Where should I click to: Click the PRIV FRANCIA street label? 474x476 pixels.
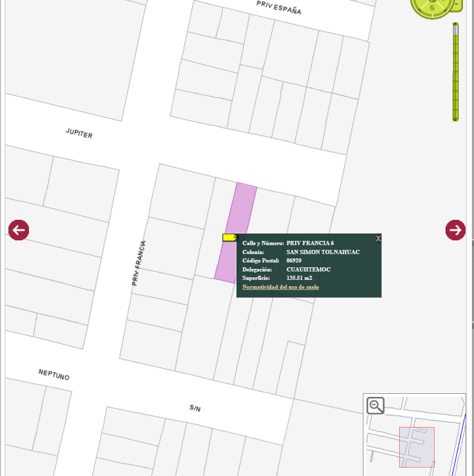[139, 263]
